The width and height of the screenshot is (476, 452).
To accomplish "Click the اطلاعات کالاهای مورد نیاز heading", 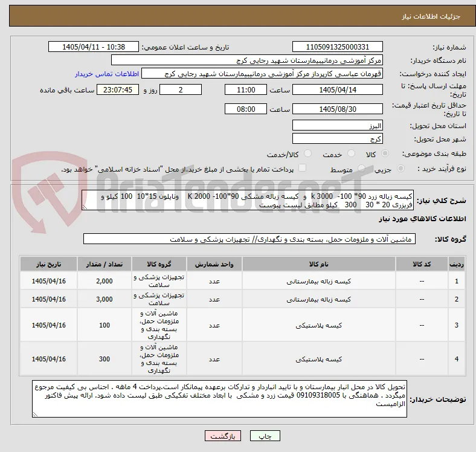I will [x=422, y=219].
